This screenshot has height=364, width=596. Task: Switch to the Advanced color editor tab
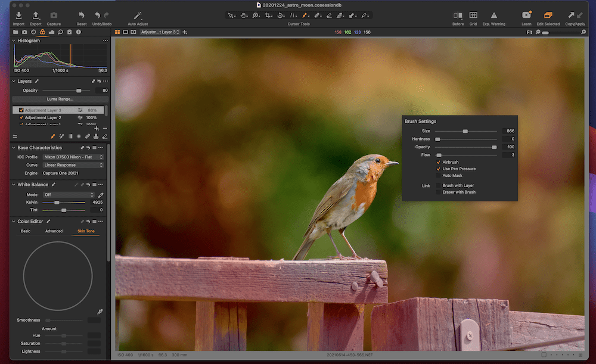click(x=54, y=231)
